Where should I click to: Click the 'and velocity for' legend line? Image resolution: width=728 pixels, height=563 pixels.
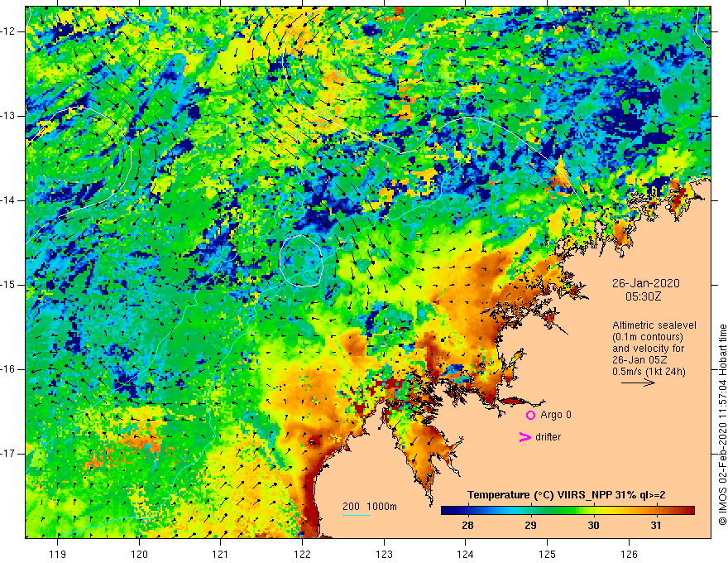point(648,349)
